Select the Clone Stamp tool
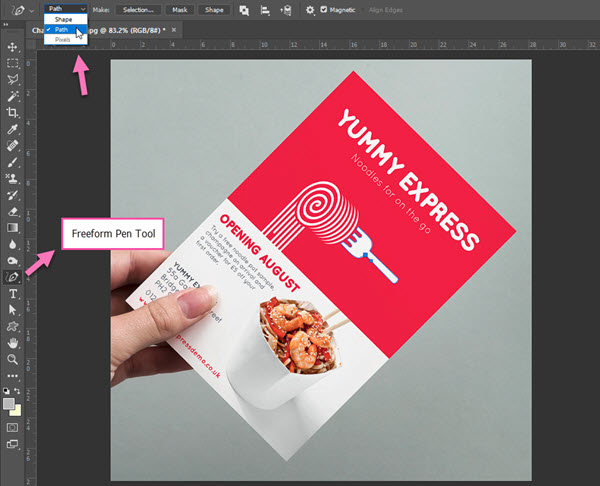Image resolution: width=600 pixels, height=486 pixels. pyautogui.click(x=12, y=178)
